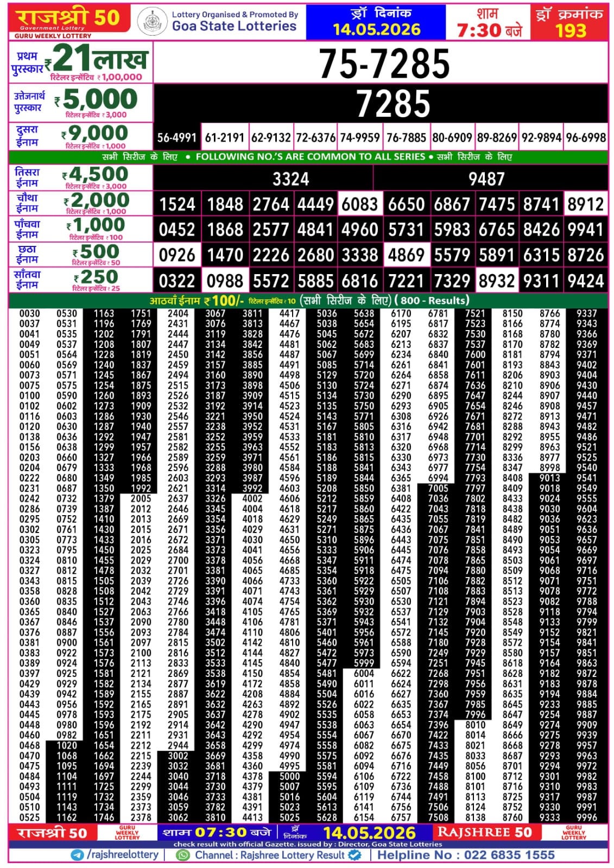
Task: Click the ₹21 लाख first prize amount
Action: click(96, 58)
